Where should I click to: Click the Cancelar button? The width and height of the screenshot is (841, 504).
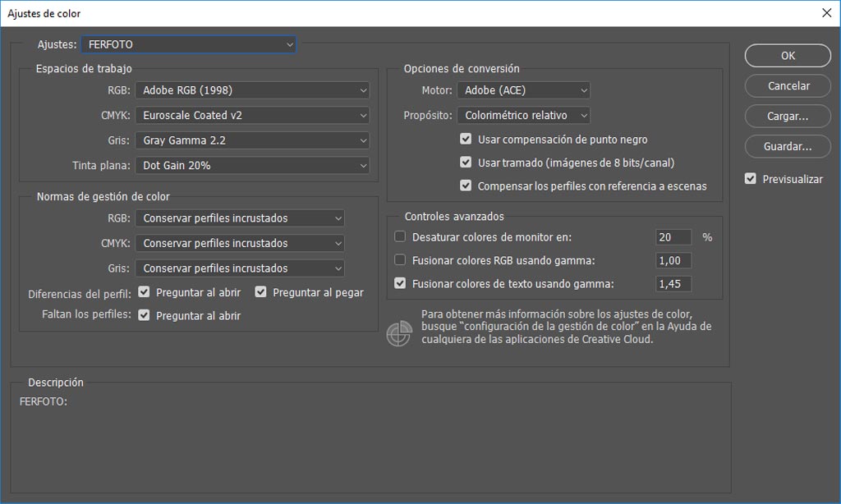click(x=788, y=86)
